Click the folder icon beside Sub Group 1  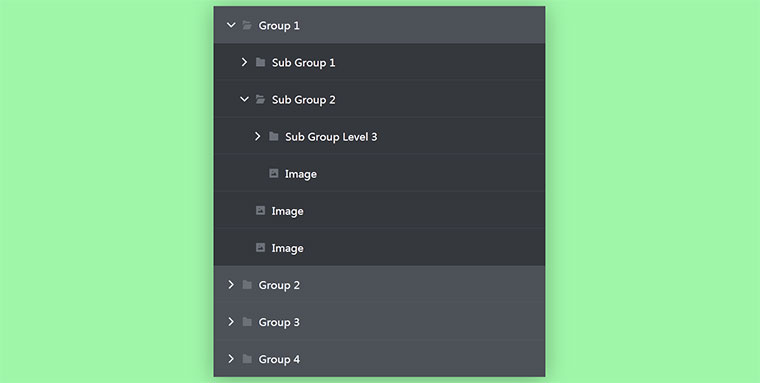(x=260, y=62)
